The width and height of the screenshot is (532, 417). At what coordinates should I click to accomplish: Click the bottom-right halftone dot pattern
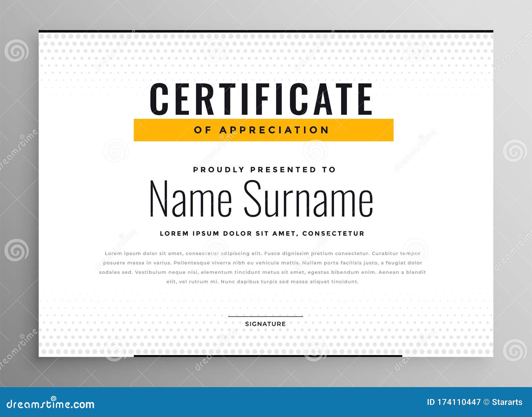432,339
